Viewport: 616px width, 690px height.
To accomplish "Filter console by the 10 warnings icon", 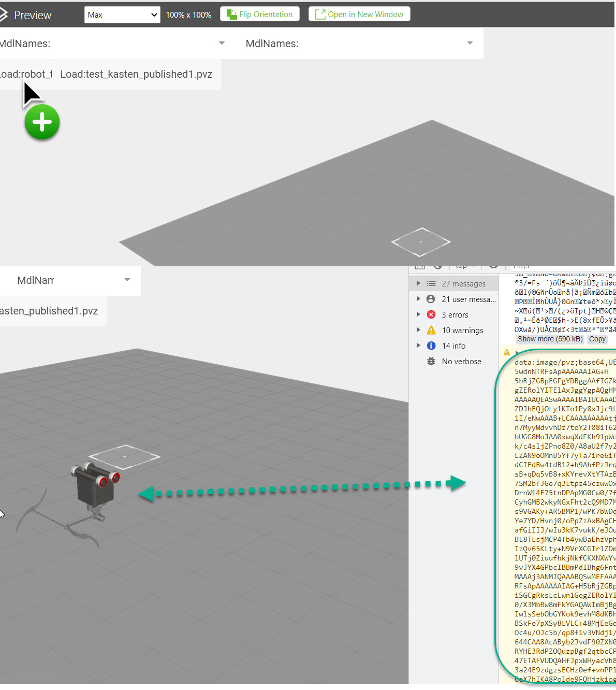I will click(x=431, y=330).
